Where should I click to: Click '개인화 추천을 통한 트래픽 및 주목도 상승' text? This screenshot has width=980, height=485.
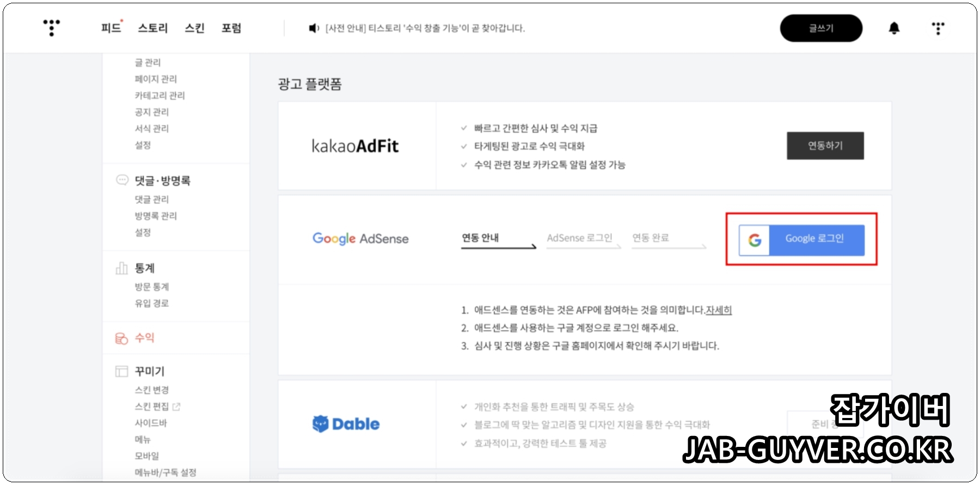click(x=554, y=407)
